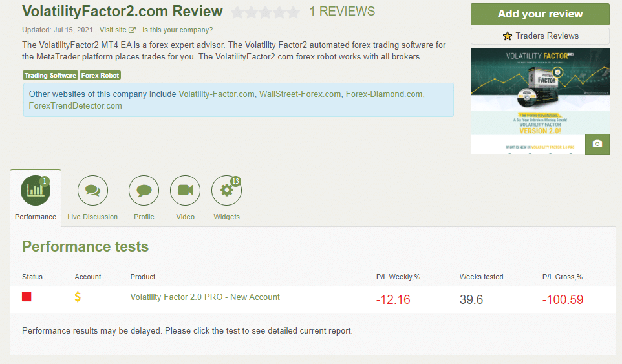The width and height of the screenshot is (622, 364).
Task: Open the WallStreet-Forex.com link
Action: click(x=300, y=94)
